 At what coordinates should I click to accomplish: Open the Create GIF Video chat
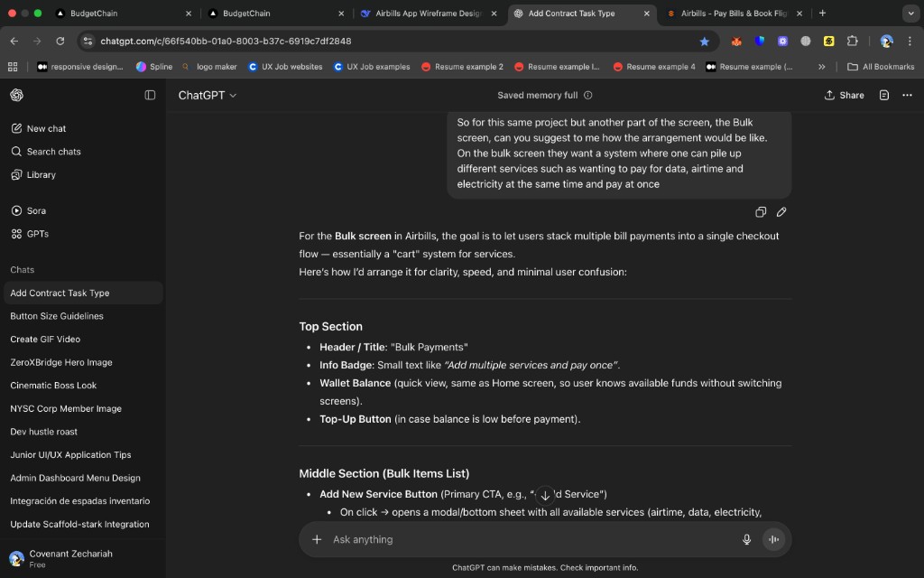pyautogui.click(x=83, y=340)
